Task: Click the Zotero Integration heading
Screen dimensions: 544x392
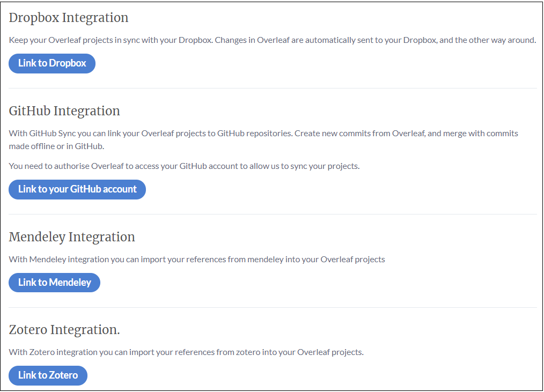Action: click(64, 330)
